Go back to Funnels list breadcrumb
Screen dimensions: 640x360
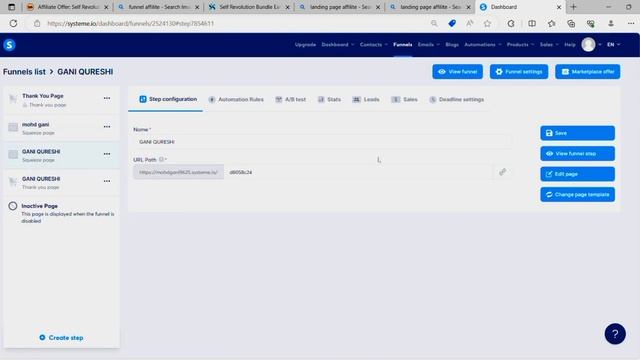tap(24, 71)
